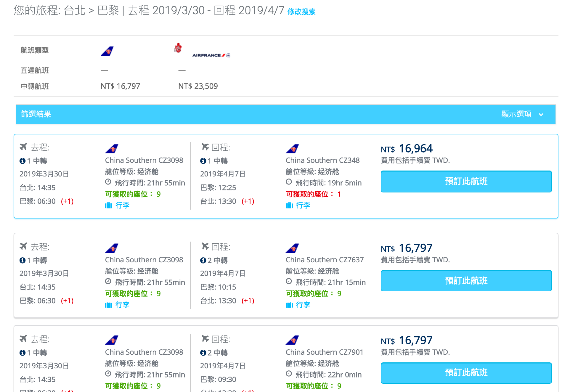562x392 pixels.
Task: Expand 顯示選項 filter chevron
Action: coord(541,115)
